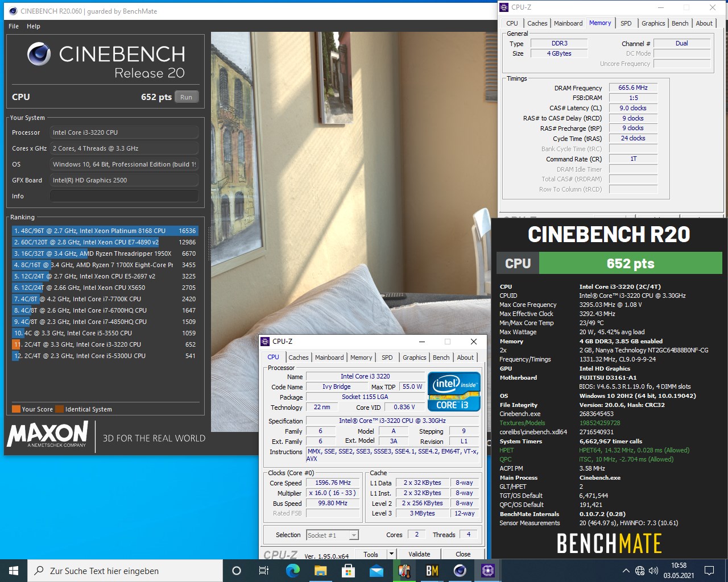Image resolution: width=728 pixels, height=582 pixels.
Task: Open notification center icon
Action: pos(709,571)
